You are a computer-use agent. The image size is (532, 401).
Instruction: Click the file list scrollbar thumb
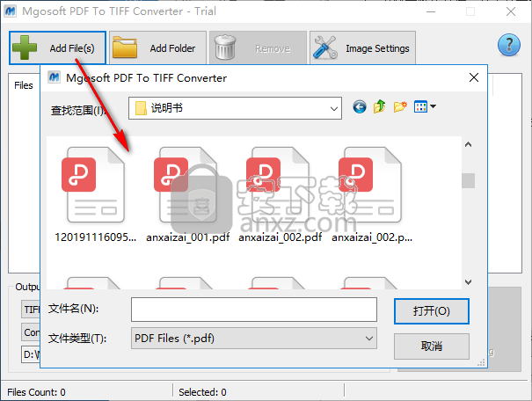pyautogui.click(x=468, y=180)
